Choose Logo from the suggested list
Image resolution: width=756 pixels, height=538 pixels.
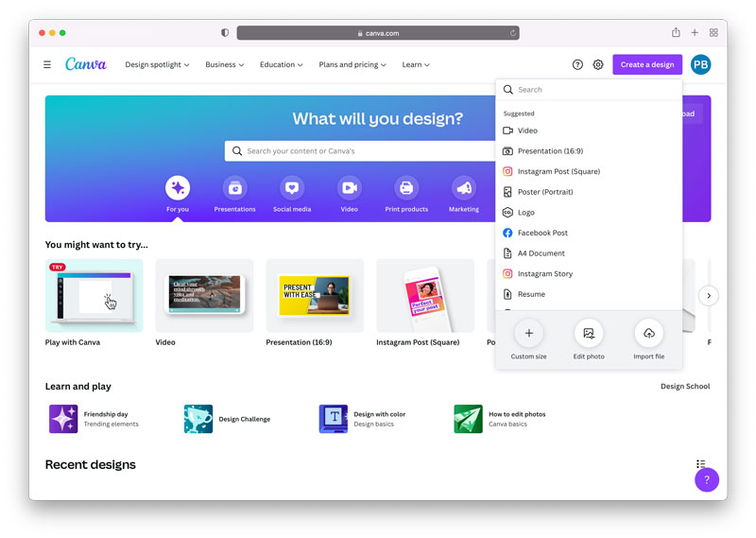pos(589,213)
